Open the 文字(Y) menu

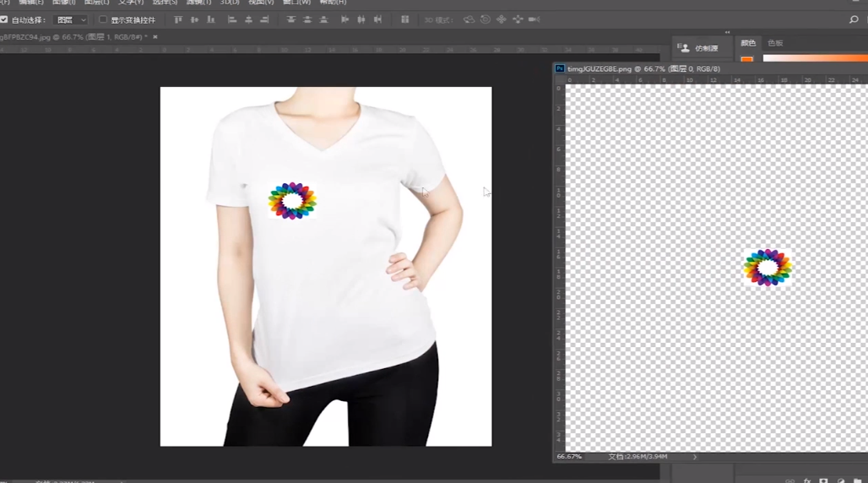coord(131,3)
